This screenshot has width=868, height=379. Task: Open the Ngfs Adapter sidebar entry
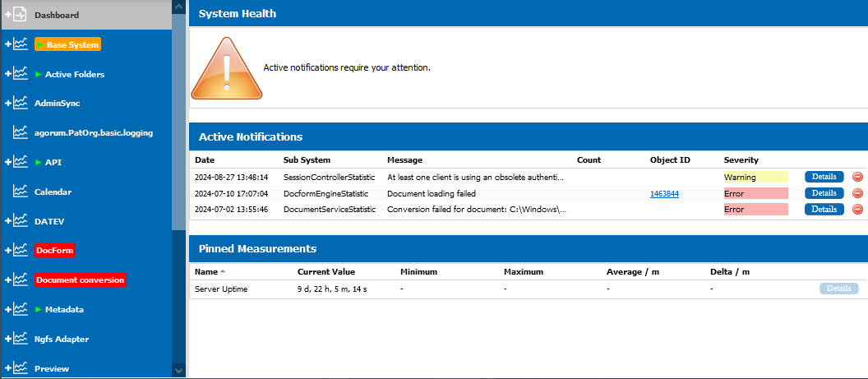coord(62,339)
